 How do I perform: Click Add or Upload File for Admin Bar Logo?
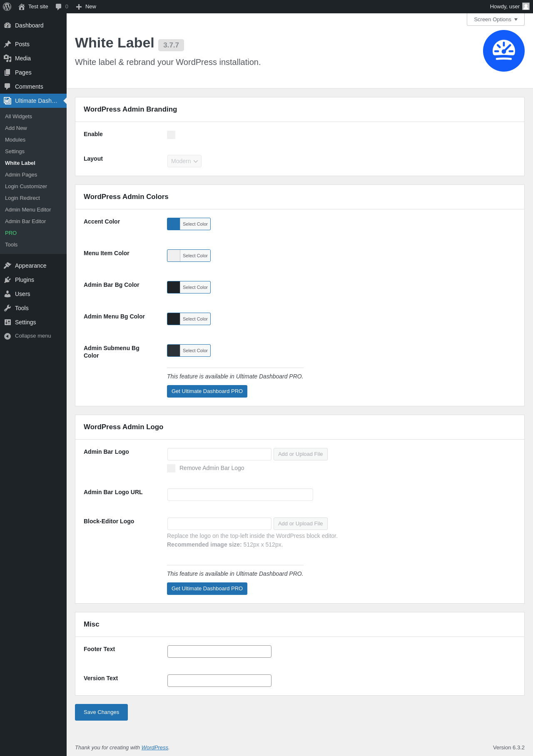[301, 454]
